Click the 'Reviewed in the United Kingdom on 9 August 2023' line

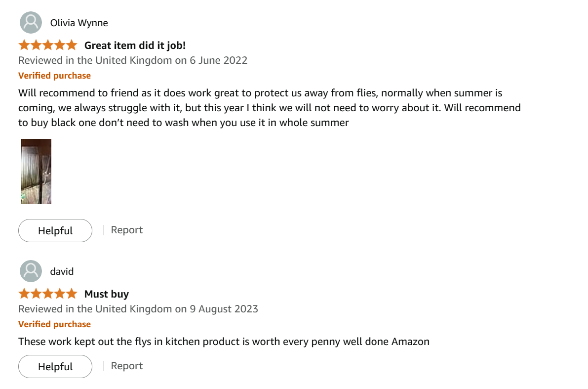[138, 309]
